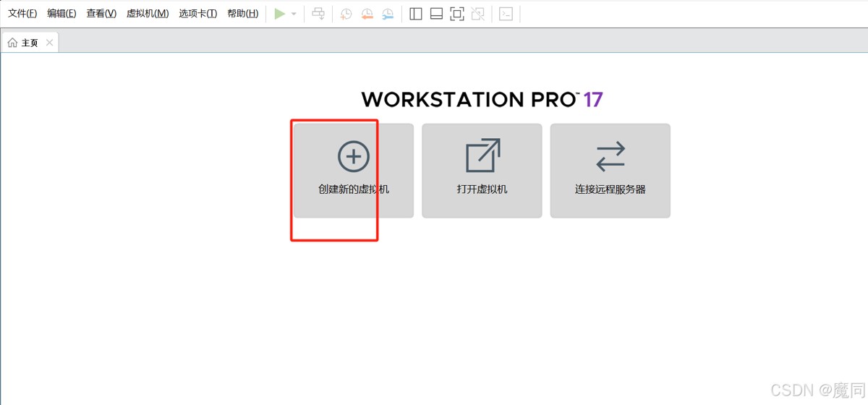The width and height of the screenshot is (868, 405).
Task: Open the snapshot manager icon
Action: pyautogui.click(x=388, y=14)
